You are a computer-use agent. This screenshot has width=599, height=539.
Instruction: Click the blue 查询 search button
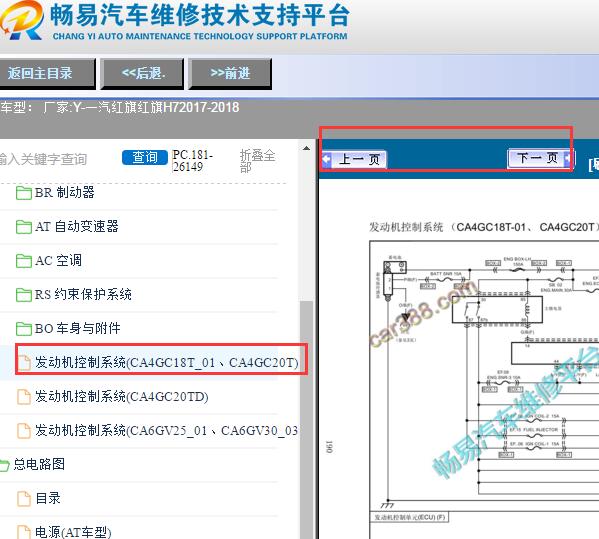(x=145, y=157)
